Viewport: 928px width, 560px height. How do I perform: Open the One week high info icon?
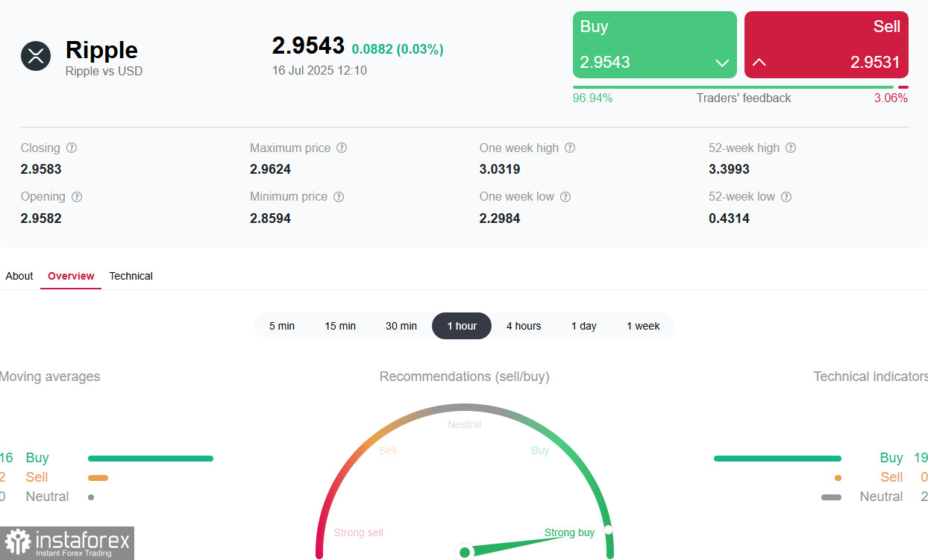(x=570, y=148)
